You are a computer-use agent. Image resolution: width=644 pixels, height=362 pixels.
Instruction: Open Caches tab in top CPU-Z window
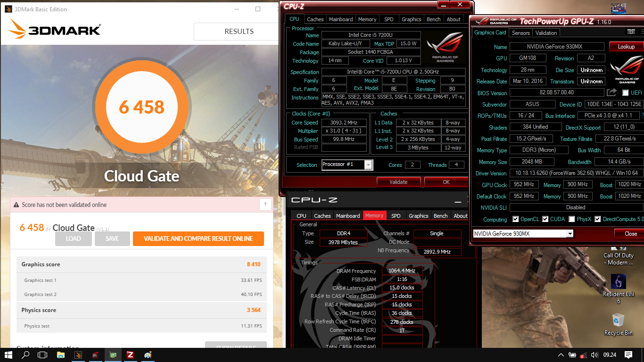pos(315,19)
